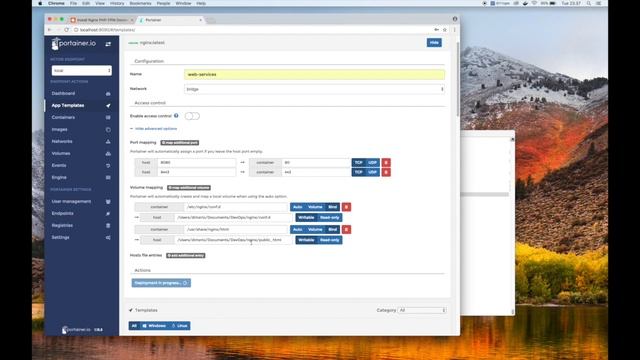Open the Apple menu
This screenshot has width=640, height=360.
click(x=40, y=3)
